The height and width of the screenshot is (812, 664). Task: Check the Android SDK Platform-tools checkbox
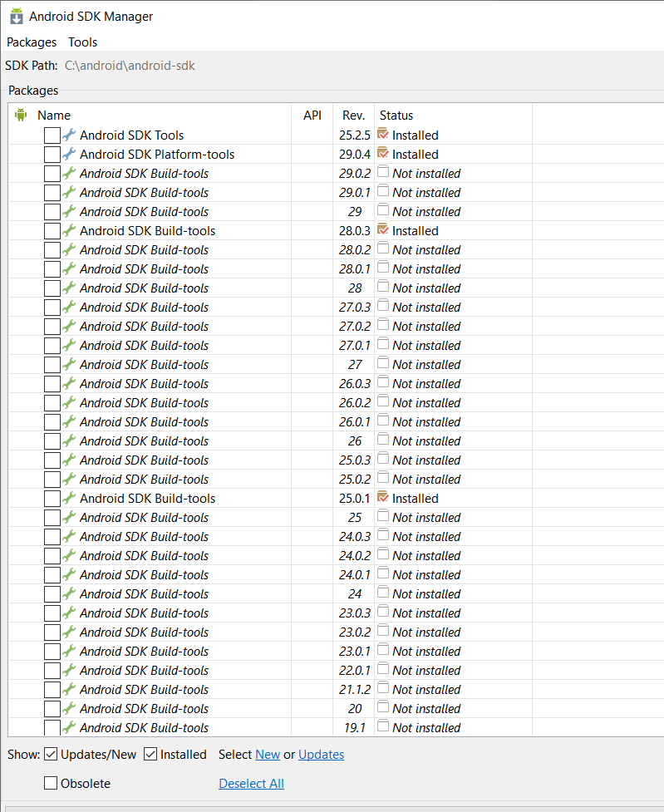coord(52,155)
